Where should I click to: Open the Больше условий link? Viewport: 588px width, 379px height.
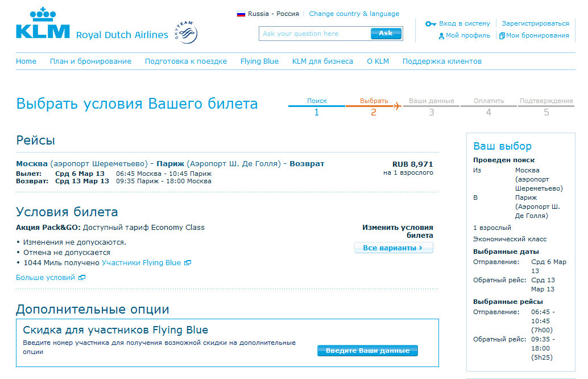pyautogui.click(x=45, y=278)
